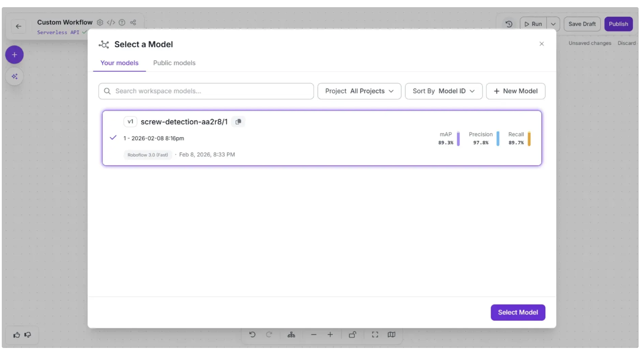Switch to the Your models tab
The image size is (644, 352).
[x=119, y=63]
